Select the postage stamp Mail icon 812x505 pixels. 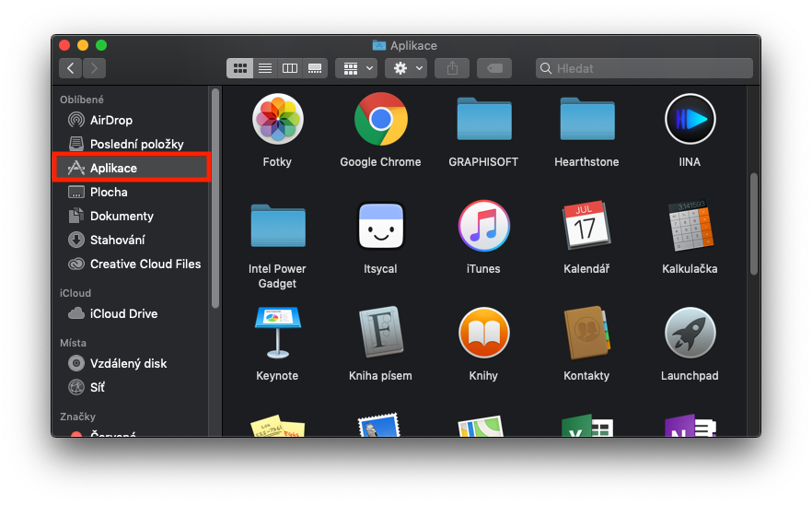[379, 425]
